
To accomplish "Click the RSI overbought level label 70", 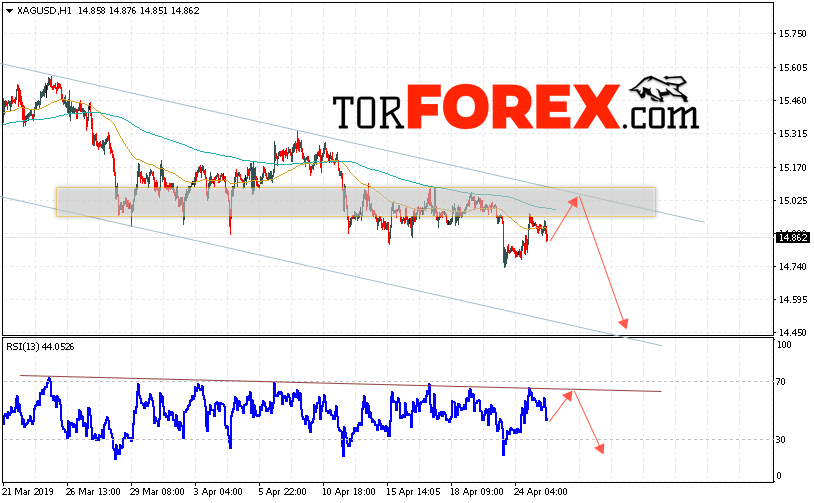I will [781, 382].
